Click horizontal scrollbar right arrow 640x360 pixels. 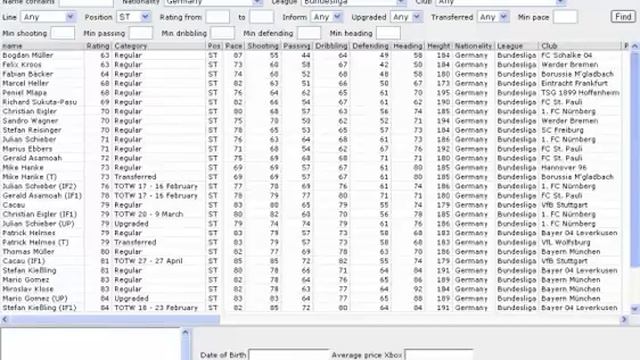pyautogui.click(x=624, y=319)
